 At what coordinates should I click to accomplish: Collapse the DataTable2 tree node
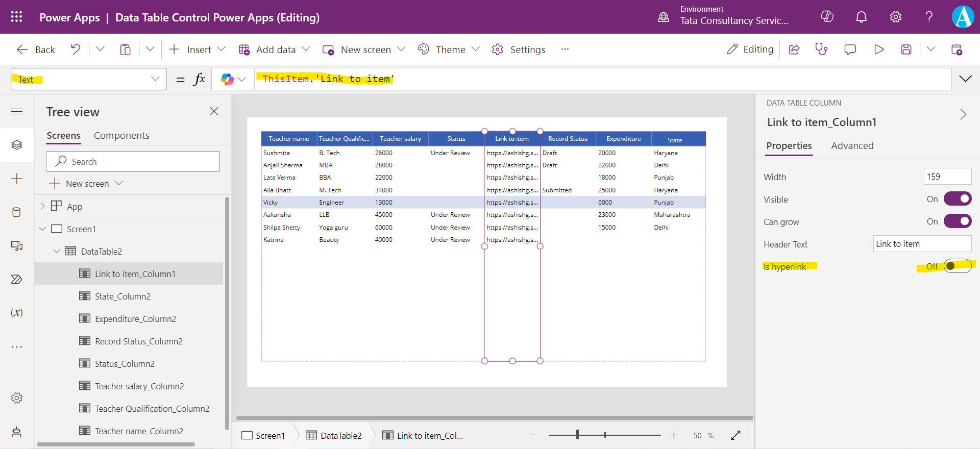coord(57,252)
